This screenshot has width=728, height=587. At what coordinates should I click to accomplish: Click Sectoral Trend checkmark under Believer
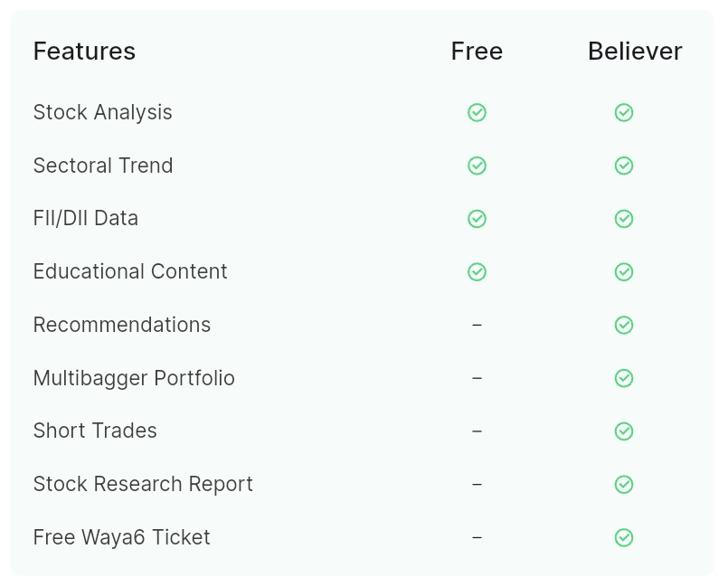tap(623, 166)
